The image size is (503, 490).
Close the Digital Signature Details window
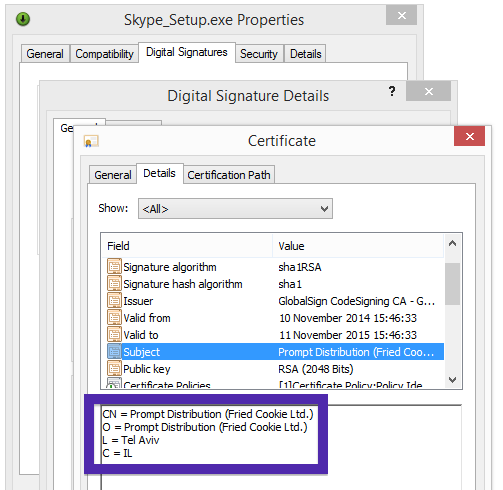[428, 91]
